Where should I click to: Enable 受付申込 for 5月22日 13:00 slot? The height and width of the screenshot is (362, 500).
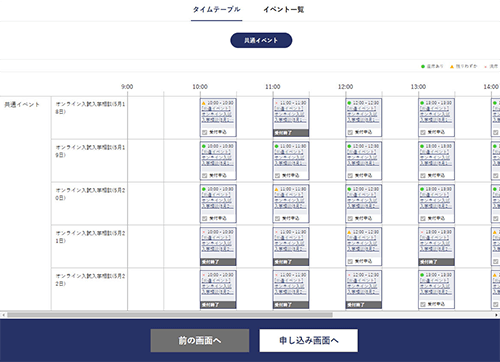[423, 304]
